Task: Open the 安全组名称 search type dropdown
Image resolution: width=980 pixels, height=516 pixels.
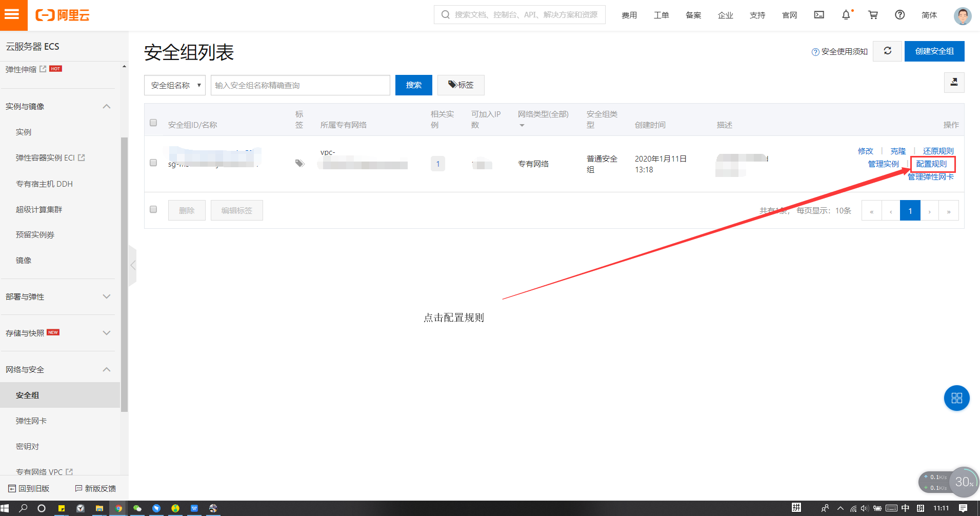Action: (174, 85)
